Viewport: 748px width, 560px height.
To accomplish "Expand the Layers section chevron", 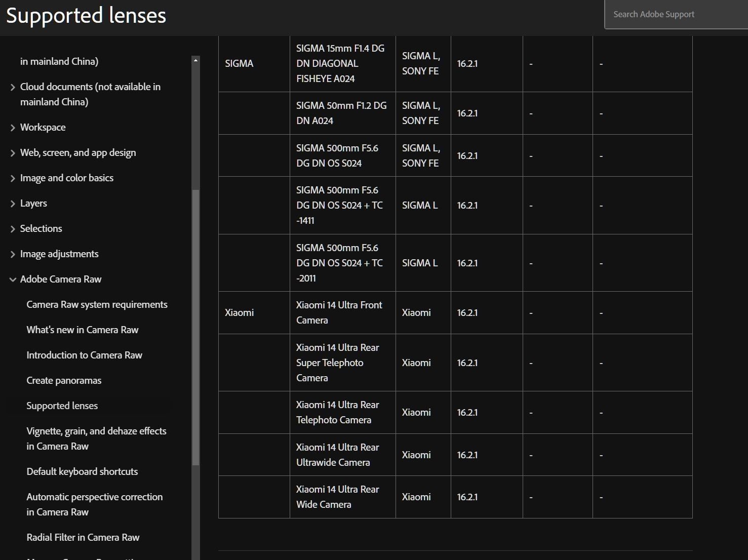I will (x=13, y=204).
